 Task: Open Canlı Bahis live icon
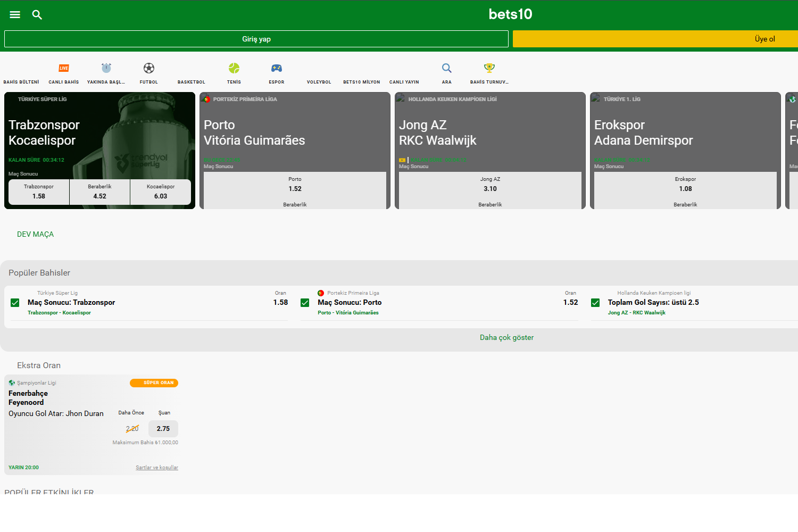click(64, 69)
